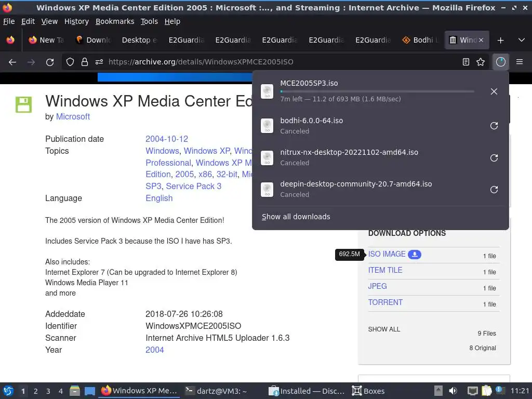Click the green floppy software icon
The width and height of the screenshot is (532, 399).
pos(23,104)
